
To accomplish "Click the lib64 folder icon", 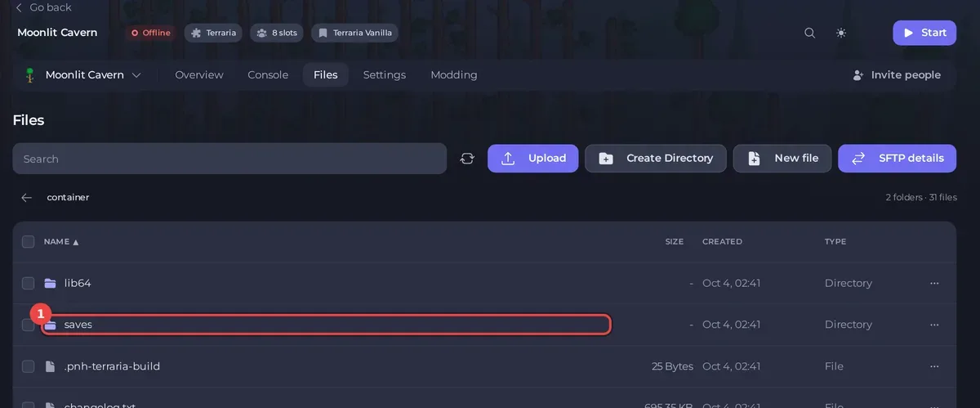I will coord(51,283).
